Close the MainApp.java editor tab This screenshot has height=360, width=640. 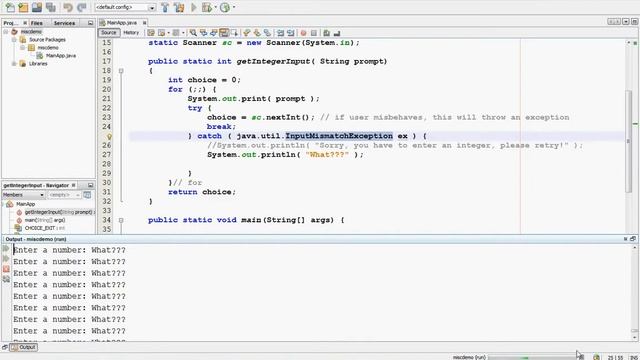(144, 23)
